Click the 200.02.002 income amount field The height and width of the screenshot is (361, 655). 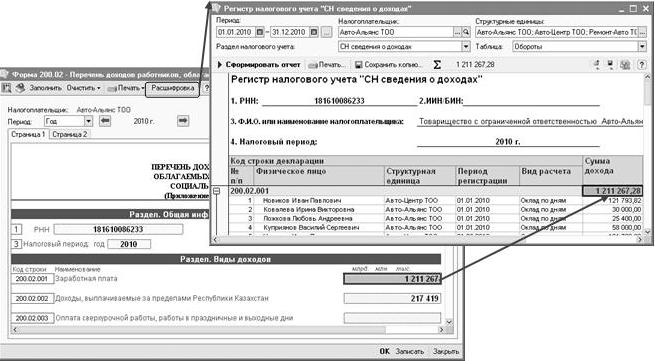392,298
